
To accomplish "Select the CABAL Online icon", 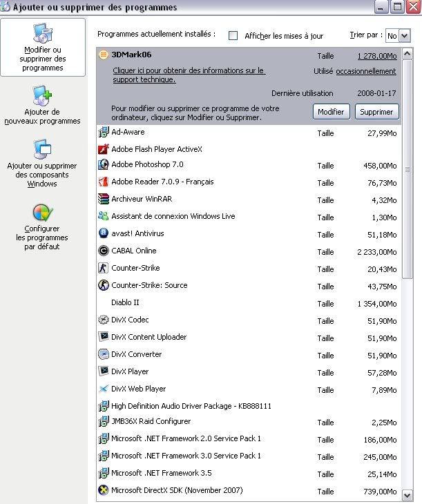I will coord(104,251).
